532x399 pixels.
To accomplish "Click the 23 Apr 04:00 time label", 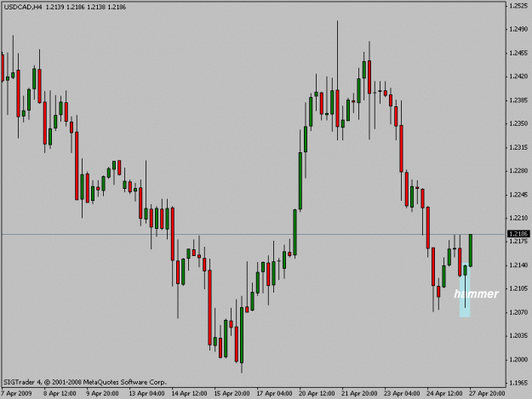I will click(x=402, y=394).
